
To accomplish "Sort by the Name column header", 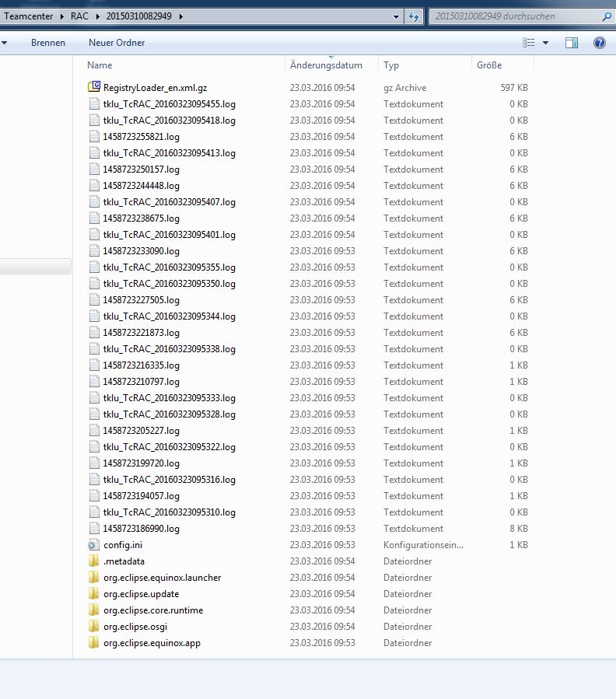I will (x=100, y=65).
